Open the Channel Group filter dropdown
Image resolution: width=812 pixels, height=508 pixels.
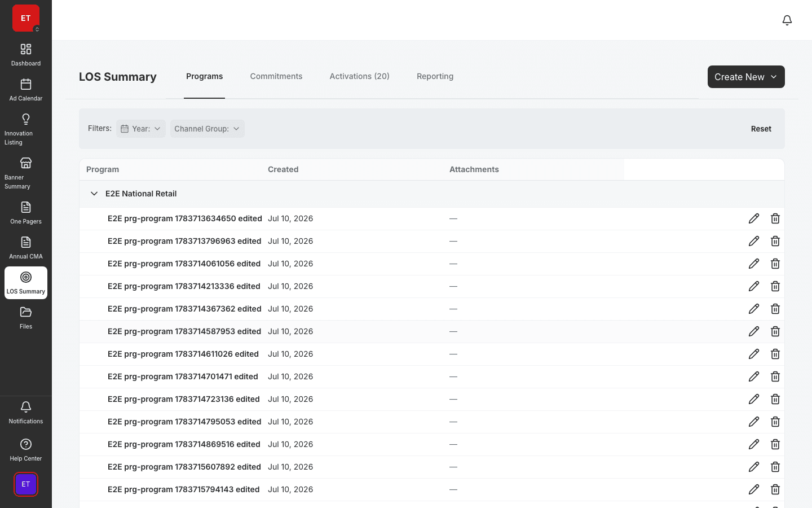(x=207, y=129)
